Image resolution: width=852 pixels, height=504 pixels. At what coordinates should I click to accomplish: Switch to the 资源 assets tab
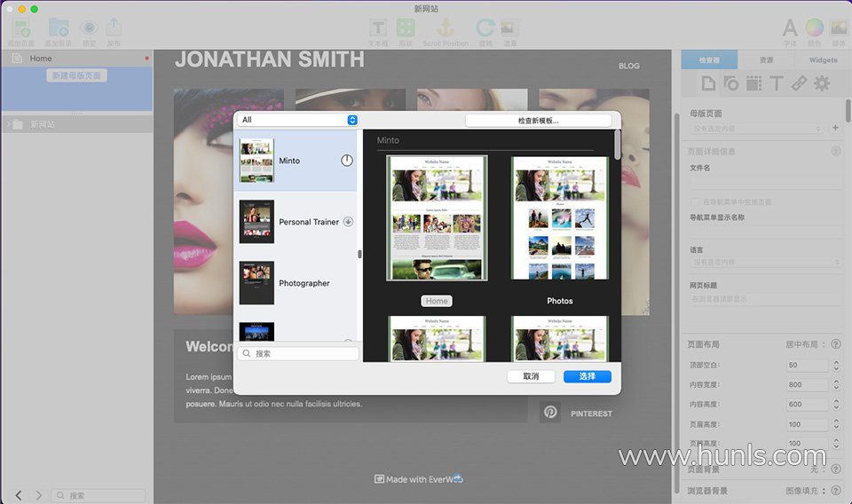(766, 59)
